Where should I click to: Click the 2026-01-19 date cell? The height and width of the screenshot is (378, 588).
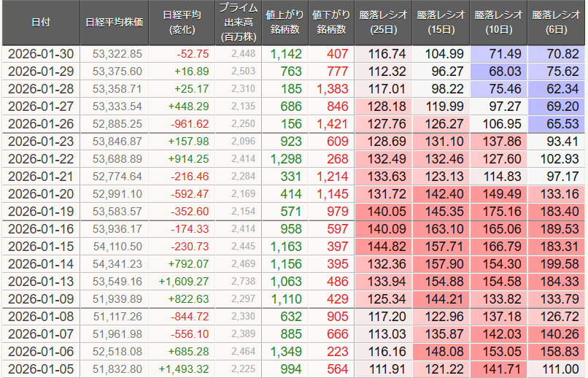coord(41,211)
